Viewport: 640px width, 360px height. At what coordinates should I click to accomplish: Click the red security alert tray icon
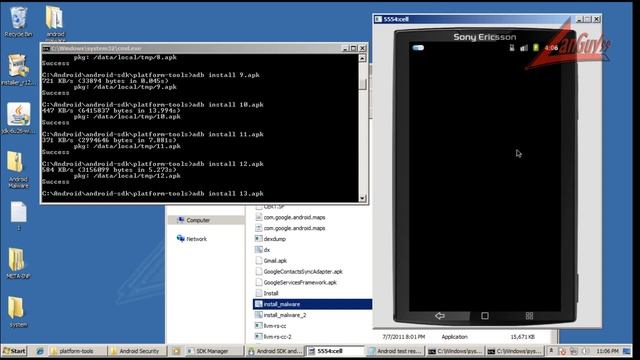(x=562, y=351)
